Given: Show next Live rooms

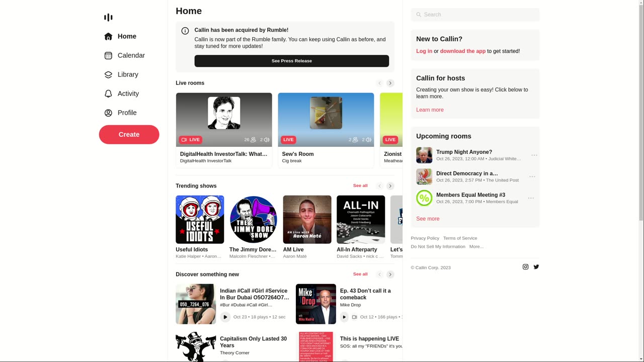Looking at the screenshot, I should pos(390,83).
